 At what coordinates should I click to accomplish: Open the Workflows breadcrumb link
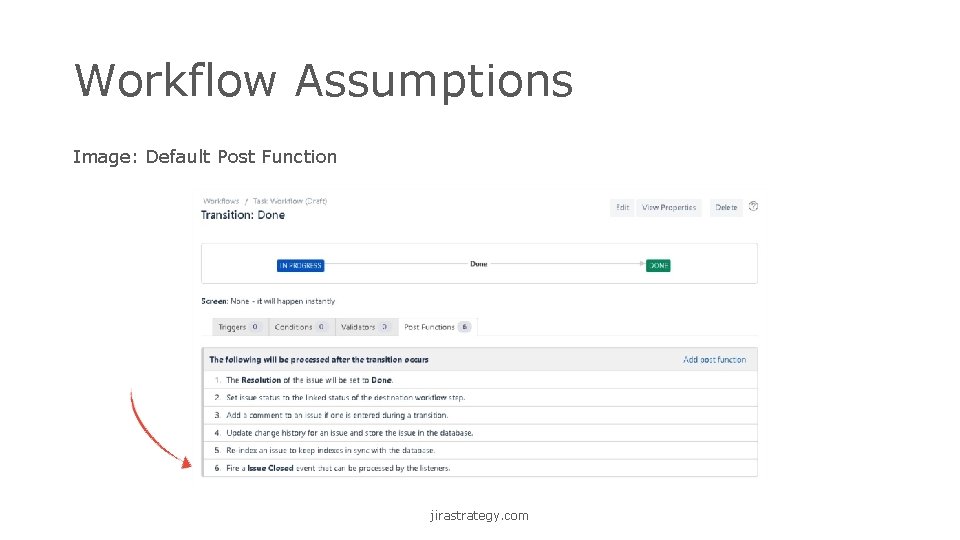pyautogui.click(x=220, y=201)
